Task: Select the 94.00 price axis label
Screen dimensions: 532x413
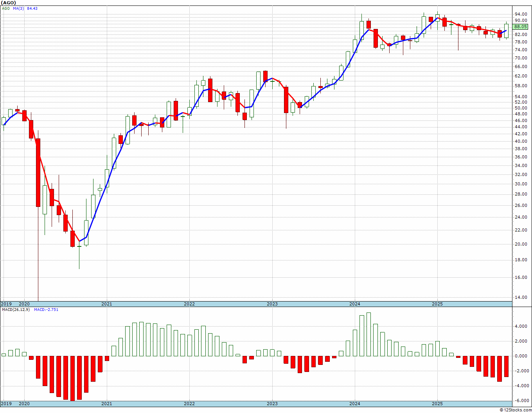Action: coord(521,14)
